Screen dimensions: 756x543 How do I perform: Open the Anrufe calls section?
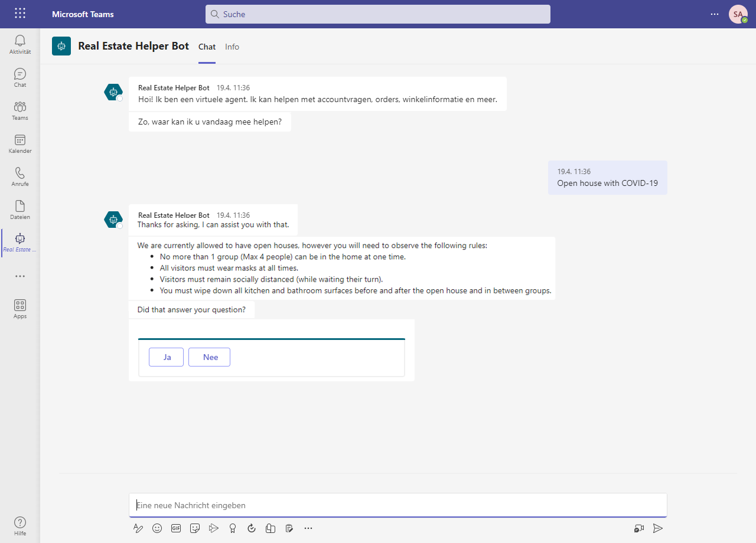(20, 176)
